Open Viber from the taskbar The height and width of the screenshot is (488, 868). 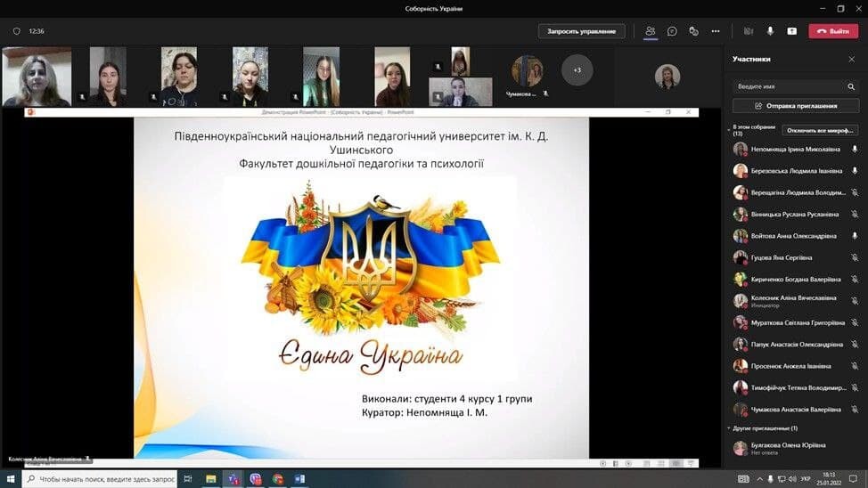pyautogui.click(x=255, y=479)
